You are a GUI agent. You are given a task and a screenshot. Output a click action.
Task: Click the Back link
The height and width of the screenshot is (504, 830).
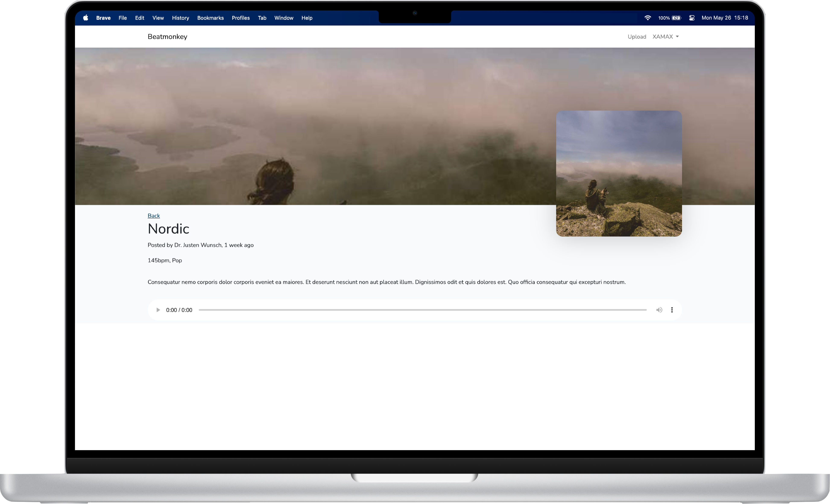(154, 216)
